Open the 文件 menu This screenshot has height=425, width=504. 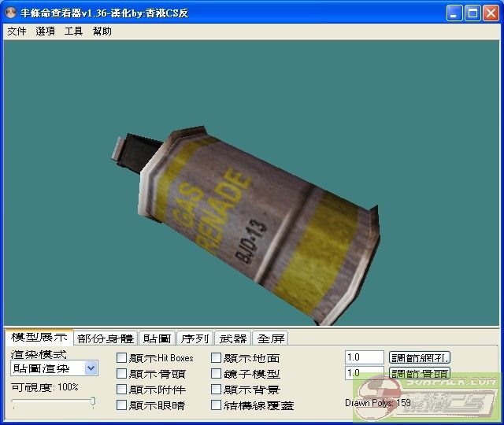tap(17, 31)
